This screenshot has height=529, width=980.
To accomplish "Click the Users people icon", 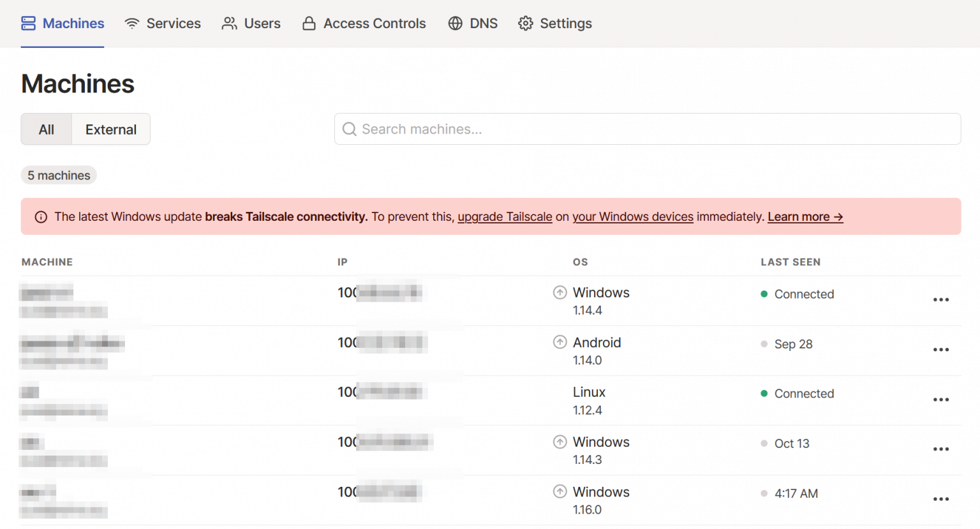I will 230,24.
